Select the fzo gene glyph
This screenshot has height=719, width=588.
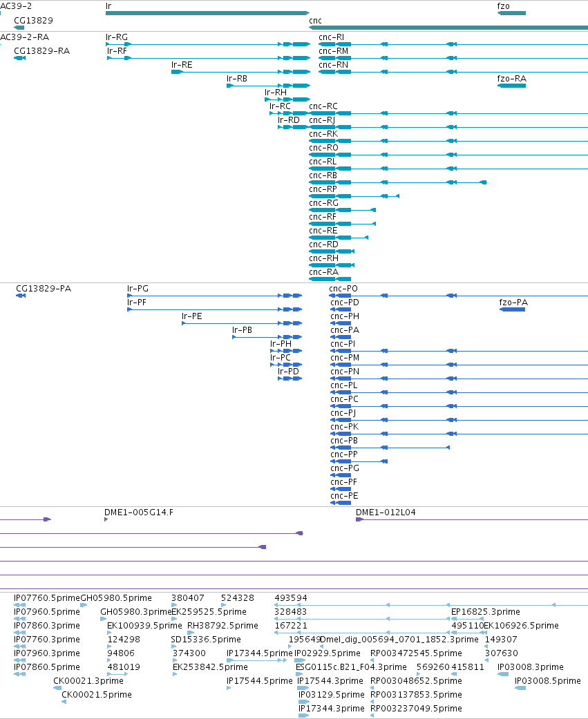(511, 13)
